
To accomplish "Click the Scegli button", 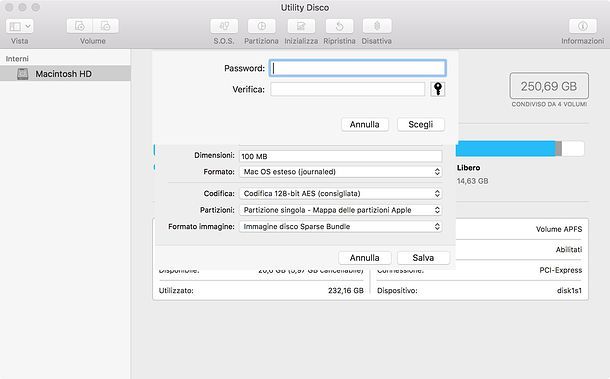I will (421, 125).
